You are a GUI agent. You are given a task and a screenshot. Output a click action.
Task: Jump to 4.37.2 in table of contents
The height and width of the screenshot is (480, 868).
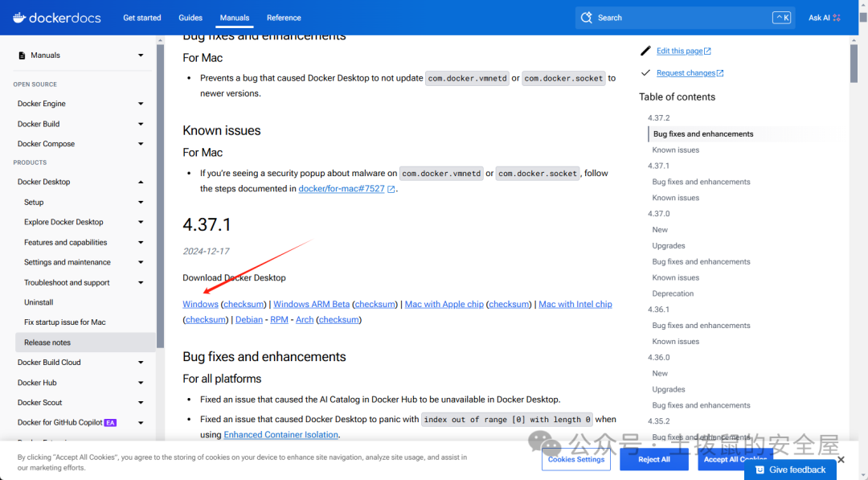659,118
